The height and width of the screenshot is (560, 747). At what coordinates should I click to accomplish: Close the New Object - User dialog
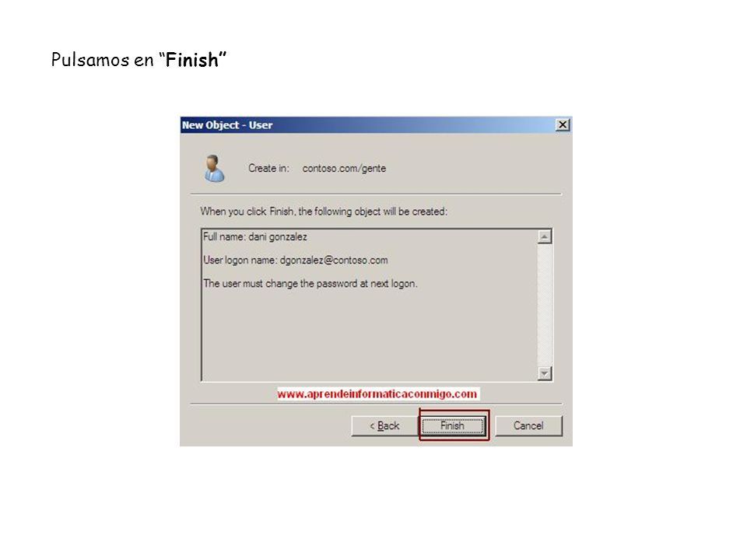coord(563,124)
